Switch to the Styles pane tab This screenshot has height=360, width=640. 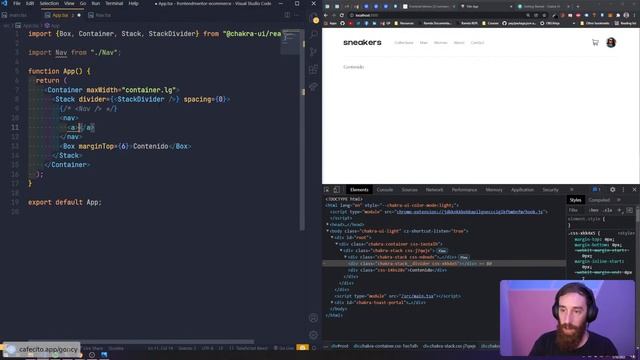tap(576, 200)
